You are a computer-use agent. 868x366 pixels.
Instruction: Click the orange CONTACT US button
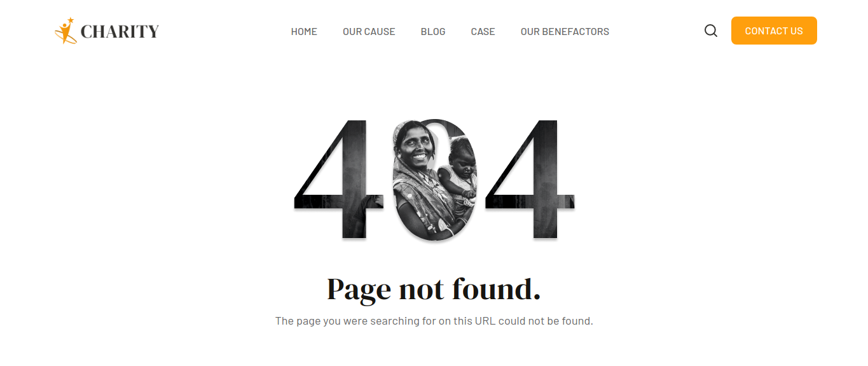774,31
